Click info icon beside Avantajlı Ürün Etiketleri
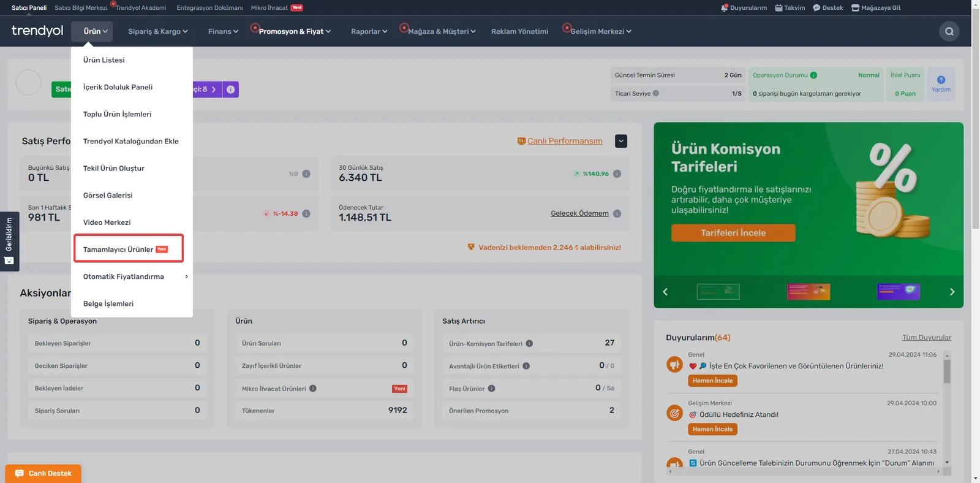Image resolution: width=980 pixels, height=483 pixels. point(526,366)
